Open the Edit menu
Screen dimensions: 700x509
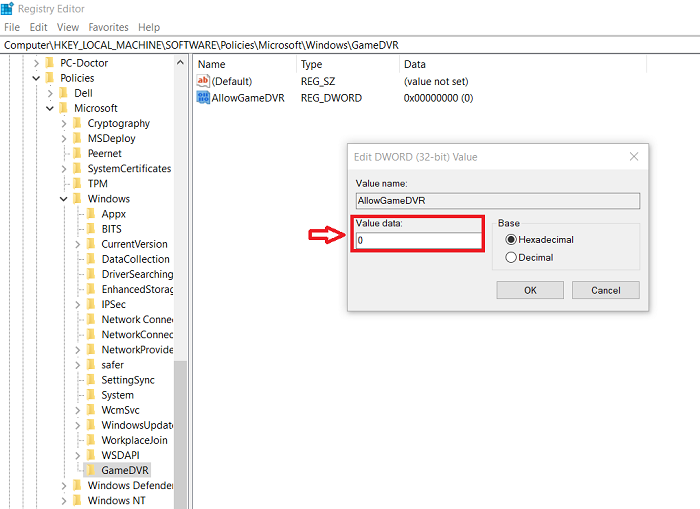click(38, 27)
